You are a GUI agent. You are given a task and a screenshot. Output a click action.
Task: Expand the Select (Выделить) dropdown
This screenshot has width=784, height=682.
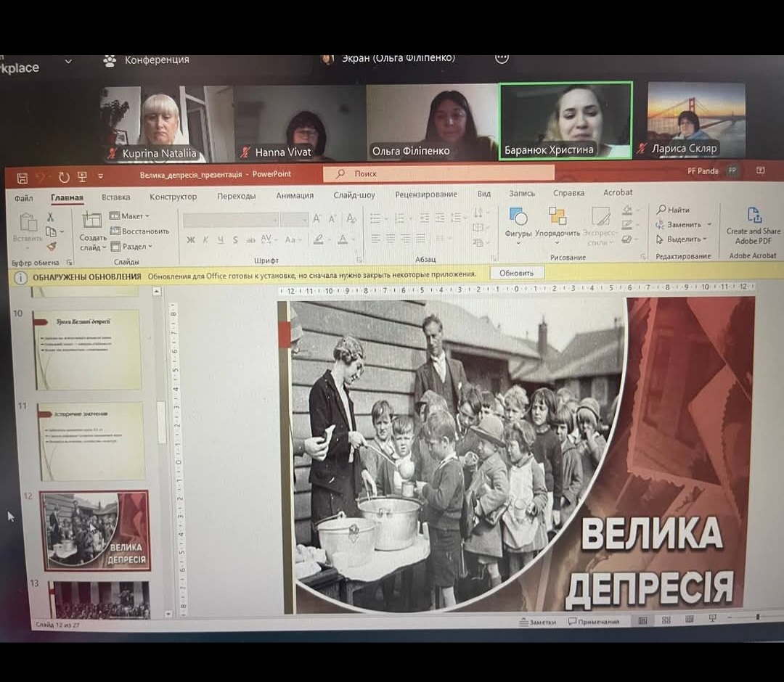(x=682, y=239)
